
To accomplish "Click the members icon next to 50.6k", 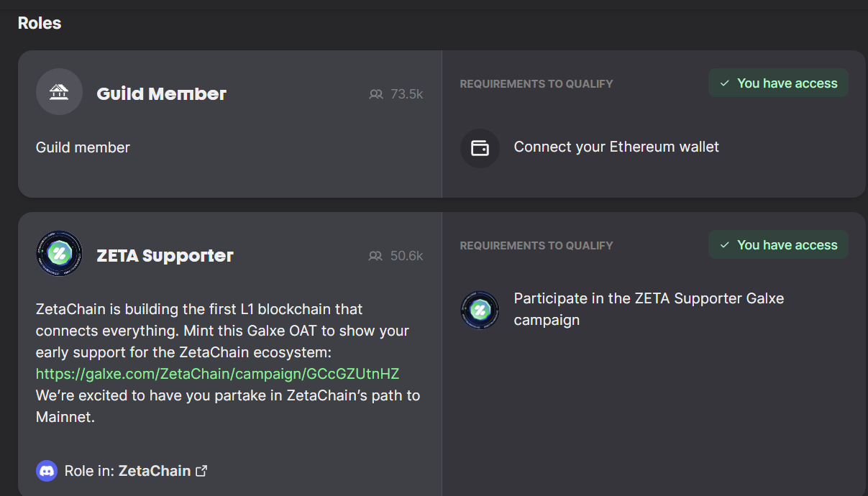I will [x=376, y=256].
